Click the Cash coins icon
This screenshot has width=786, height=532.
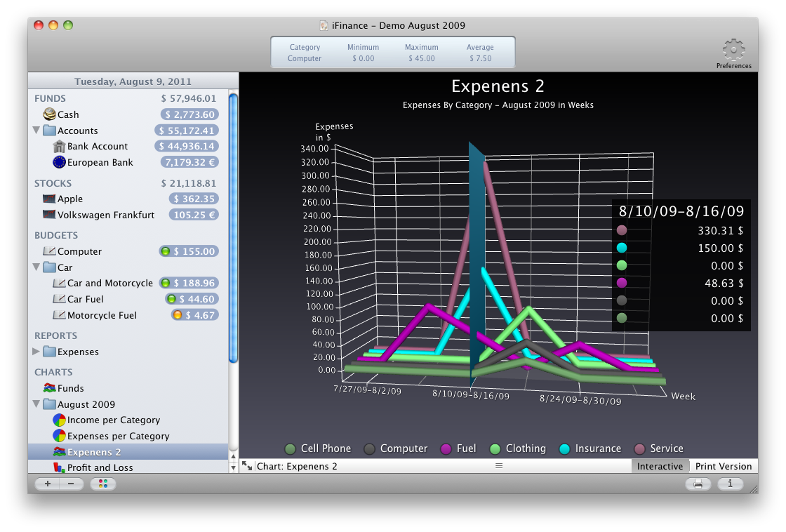(49, 114)
